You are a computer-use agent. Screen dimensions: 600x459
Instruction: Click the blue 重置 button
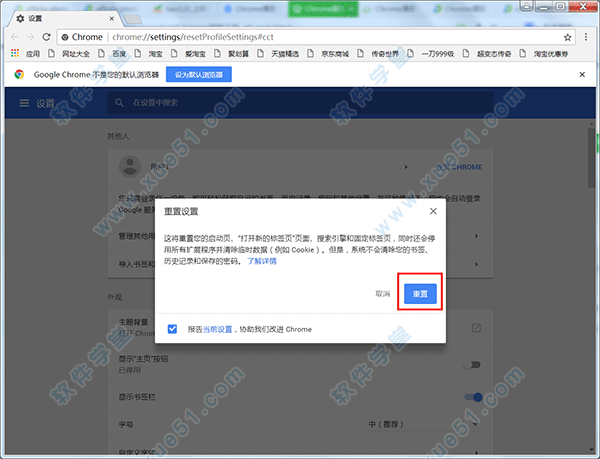pos(420,294)
